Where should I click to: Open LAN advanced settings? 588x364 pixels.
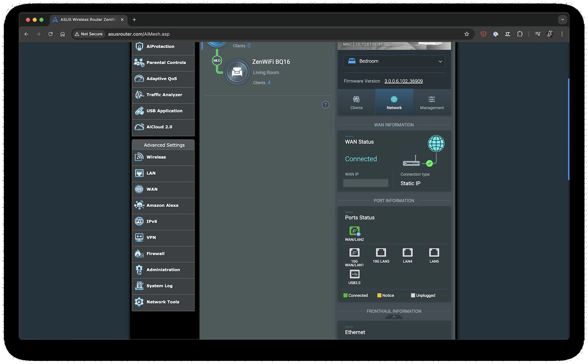pyautogui.click(x=163, y=173)
